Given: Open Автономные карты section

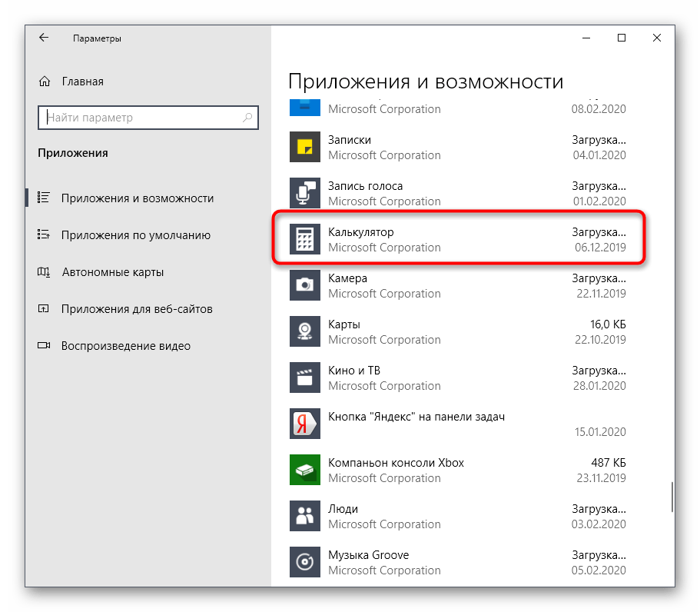Looking at the screenshot, I should point(112,272).
